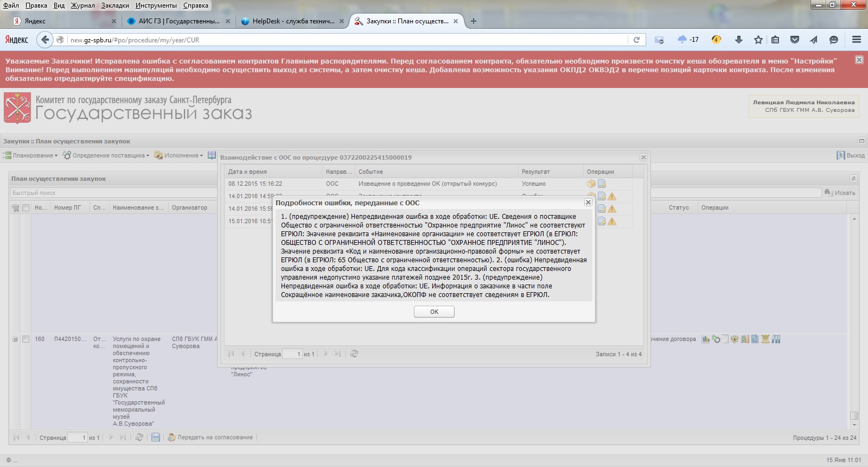
Task: Open the Файл menu
Action: (11, 5)
